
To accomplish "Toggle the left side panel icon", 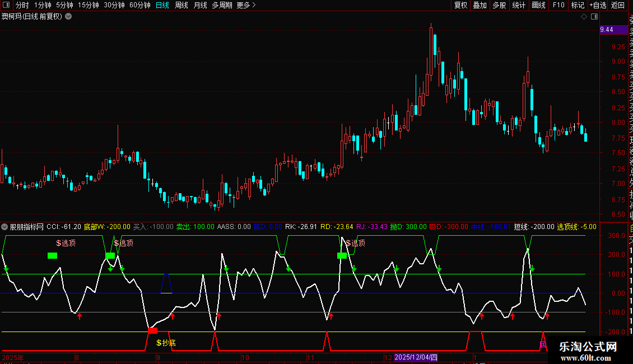I will coord(6,5).
